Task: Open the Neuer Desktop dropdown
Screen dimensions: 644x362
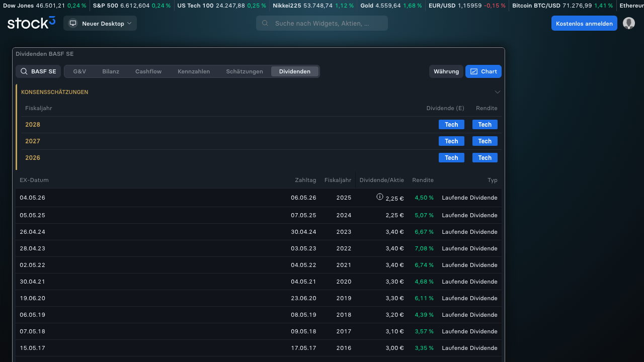Action: point(100,23)
